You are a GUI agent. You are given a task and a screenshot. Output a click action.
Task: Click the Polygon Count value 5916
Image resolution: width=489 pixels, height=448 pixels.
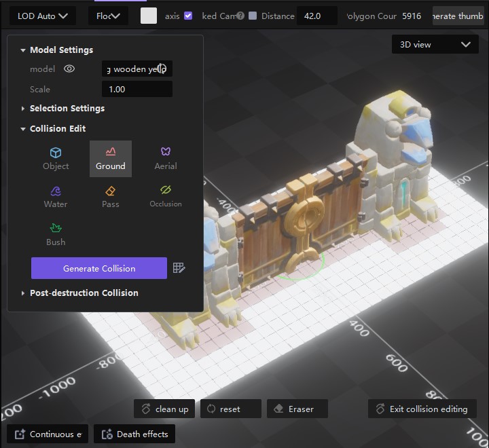pyautogui.click(x=412, y=16)
